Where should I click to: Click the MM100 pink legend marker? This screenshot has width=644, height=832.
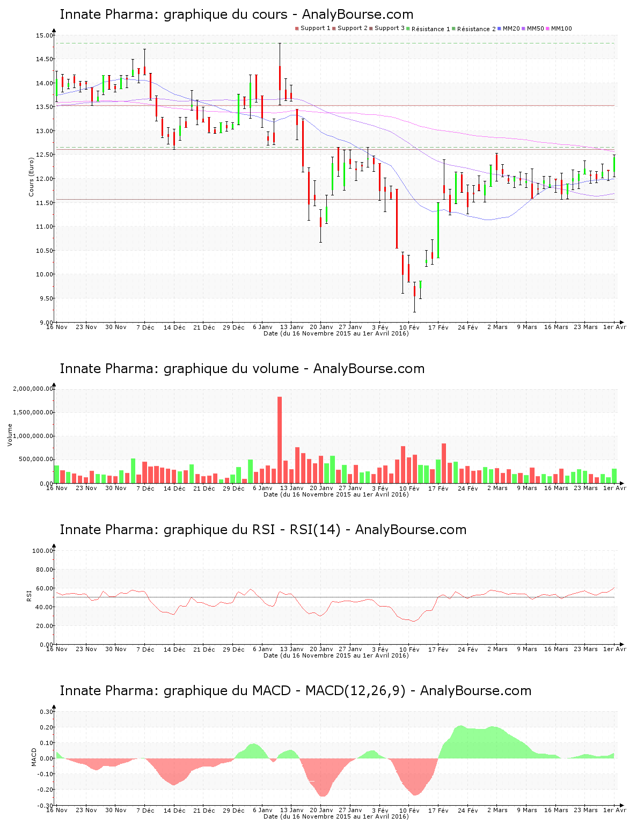point(548,28)
